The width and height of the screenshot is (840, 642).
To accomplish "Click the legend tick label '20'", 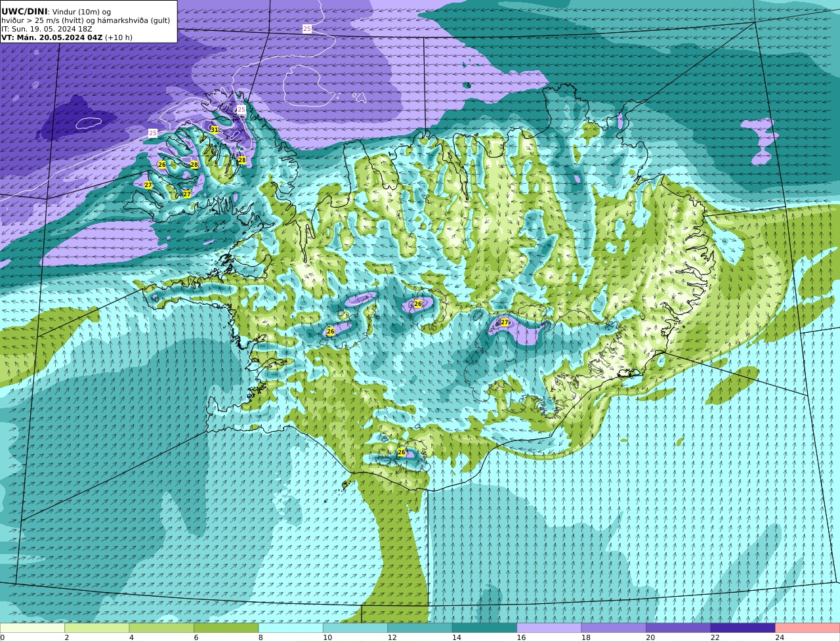I will pos(650,637).
